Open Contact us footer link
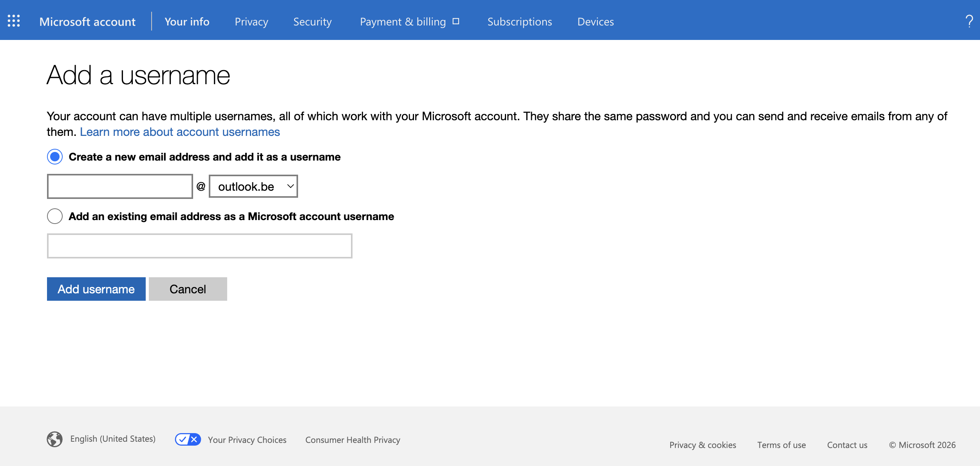 tap(847, 445)
